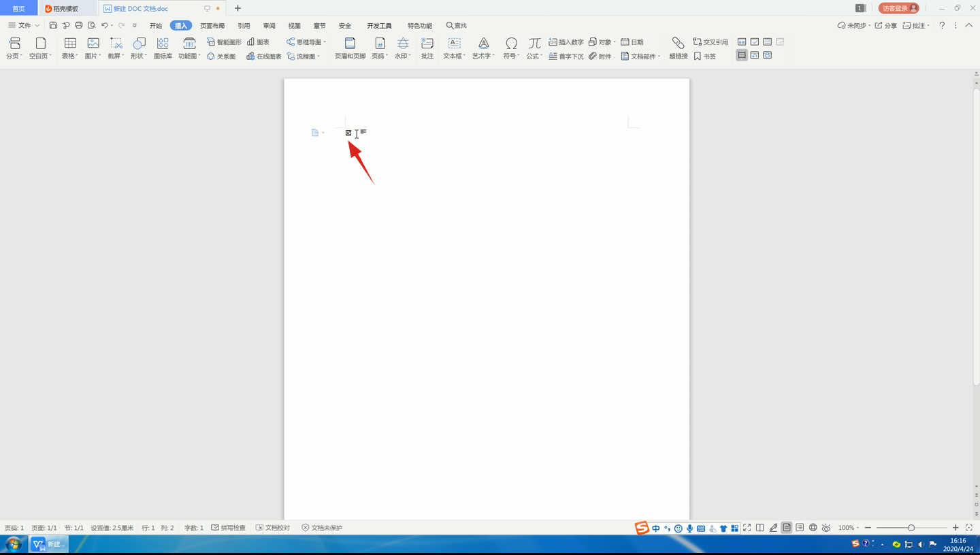Enter full screen view from status bar
Viewport: 980px width, 555px height.
point(747,528)
